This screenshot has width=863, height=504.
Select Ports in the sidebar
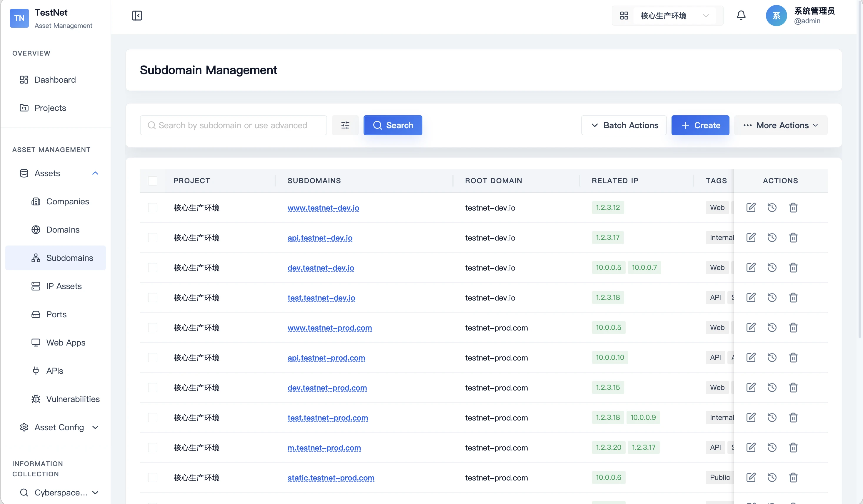[x=56, y=314]
